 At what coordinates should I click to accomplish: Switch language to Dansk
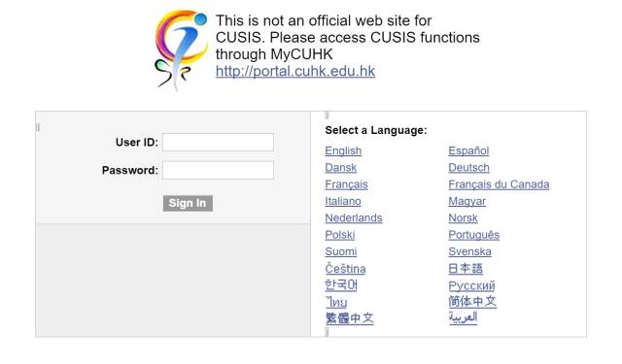coord(340,168)
